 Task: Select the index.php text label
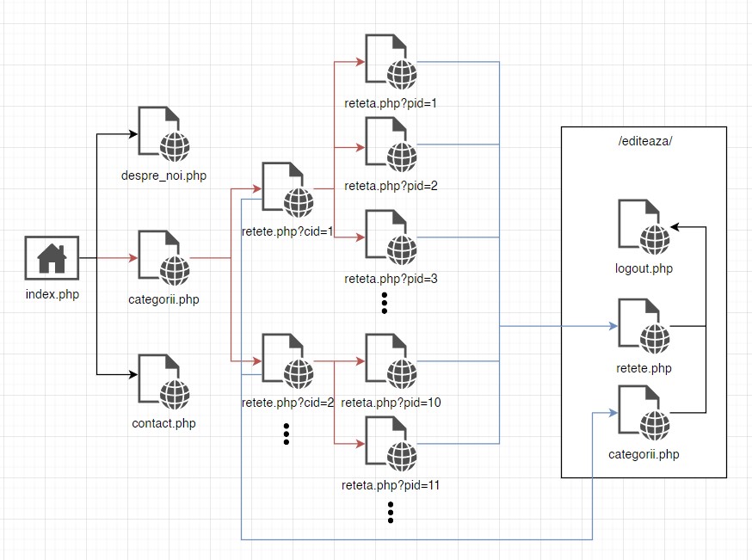[x=52, y=294]
